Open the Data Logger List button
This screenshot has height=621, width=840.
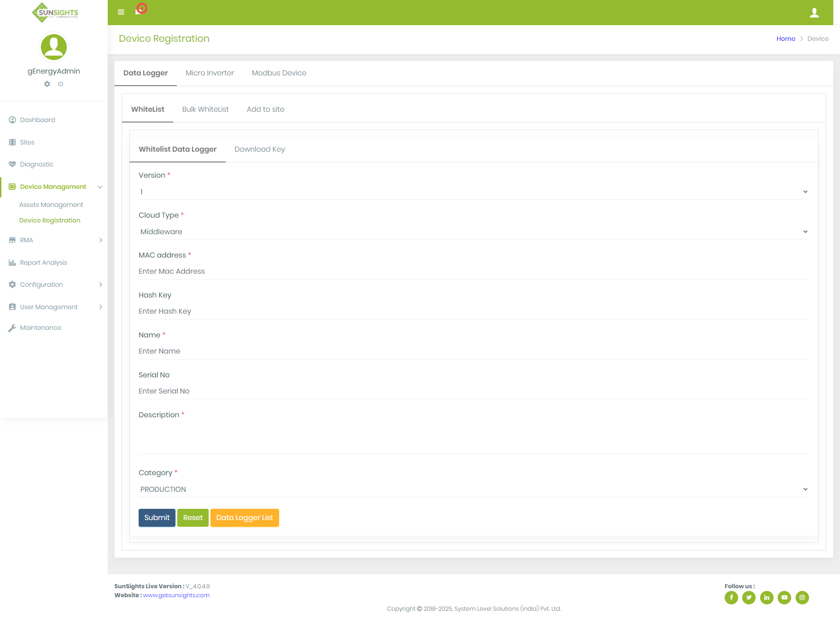point(245,518)
